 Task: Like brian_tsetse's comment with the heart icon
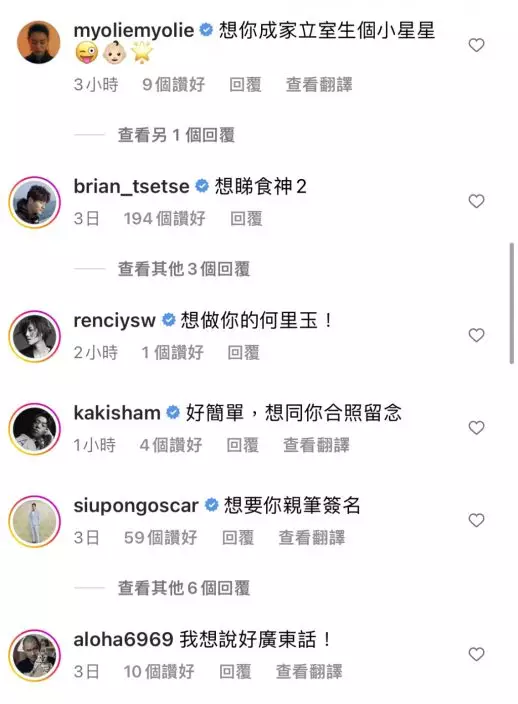click(476, 201)
